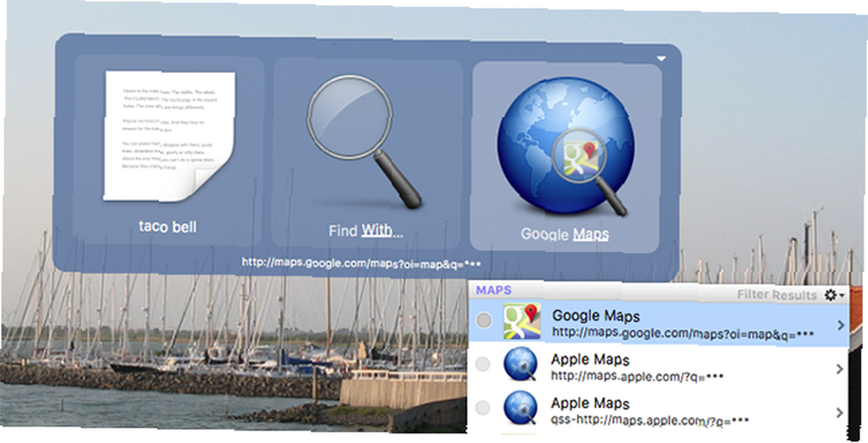Image resolution: width=868 pixels, height=443 pixels.
Task: Select the 'Apple Maps' title above qss-http URL
Action: point(590,402)
